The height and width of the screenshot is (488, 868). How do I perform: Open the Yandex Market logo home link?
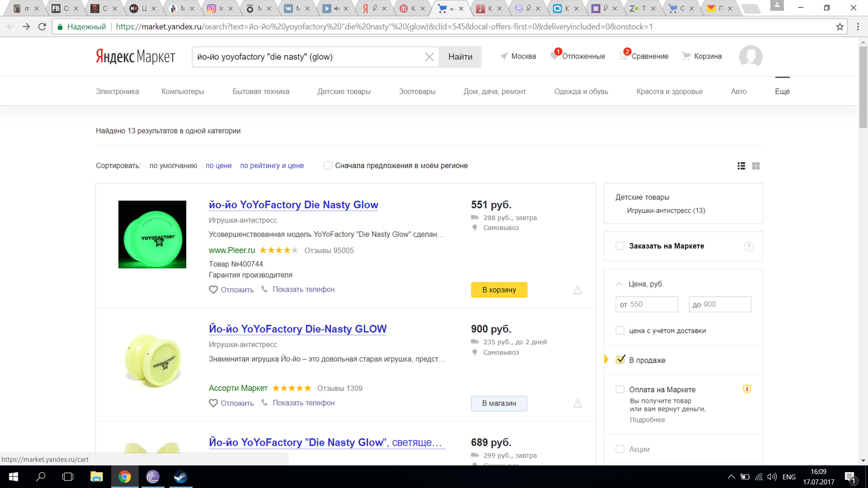pos(135,56)
